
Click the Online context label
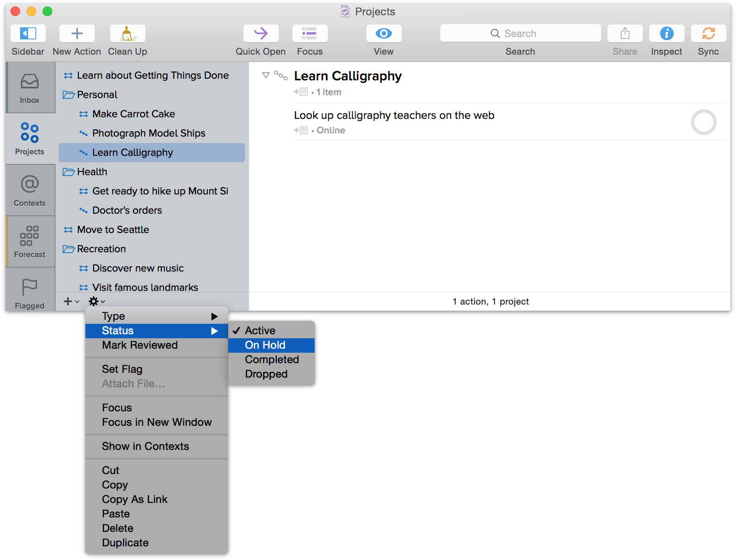click(x=331, y=130)
